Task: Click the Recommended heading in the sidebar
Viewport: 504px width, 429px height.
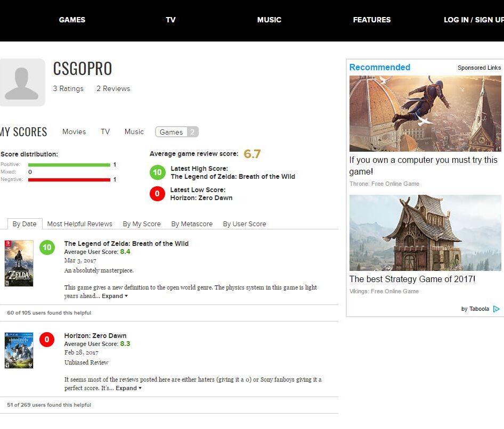Action: [x=380, y=67]
